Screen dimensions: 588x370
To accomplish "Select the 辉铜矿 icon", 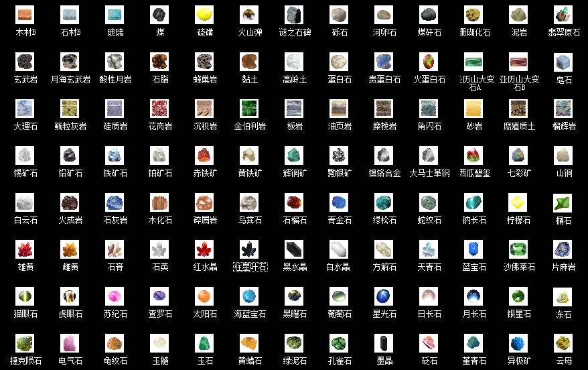I will click(294, 156).
